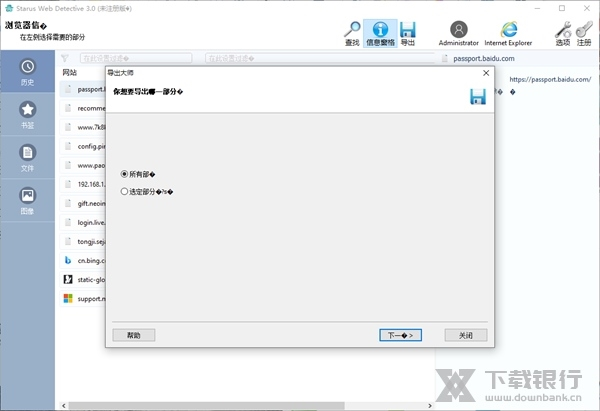600x411 pixels.
Task: Maximize the Starus Web Detective window
Action: [x=562, y=8]
